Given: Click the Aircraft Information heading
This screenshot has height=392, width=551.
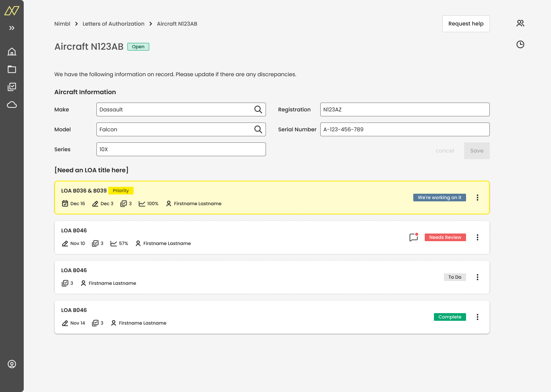Looking at the screenshot, I should pos(85,92).
